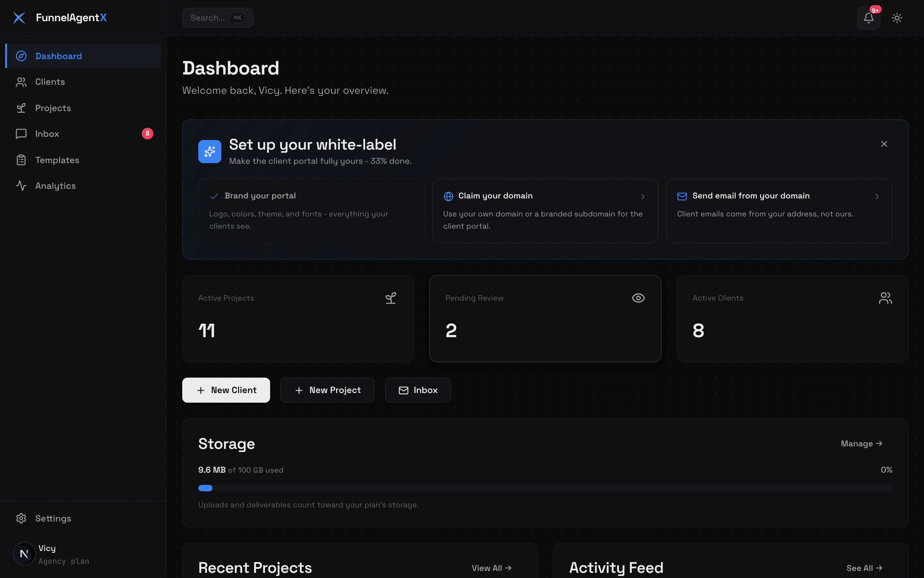Click the Templates clipboard icon

click(x=21, y=160)
